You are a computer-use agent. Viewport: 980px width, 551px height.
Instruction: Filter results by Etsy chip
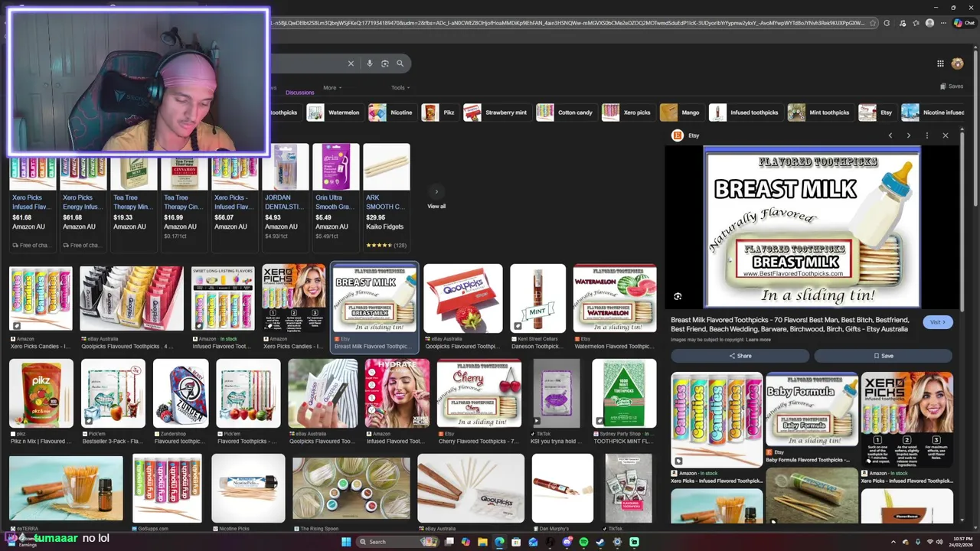tap(877, 112)
